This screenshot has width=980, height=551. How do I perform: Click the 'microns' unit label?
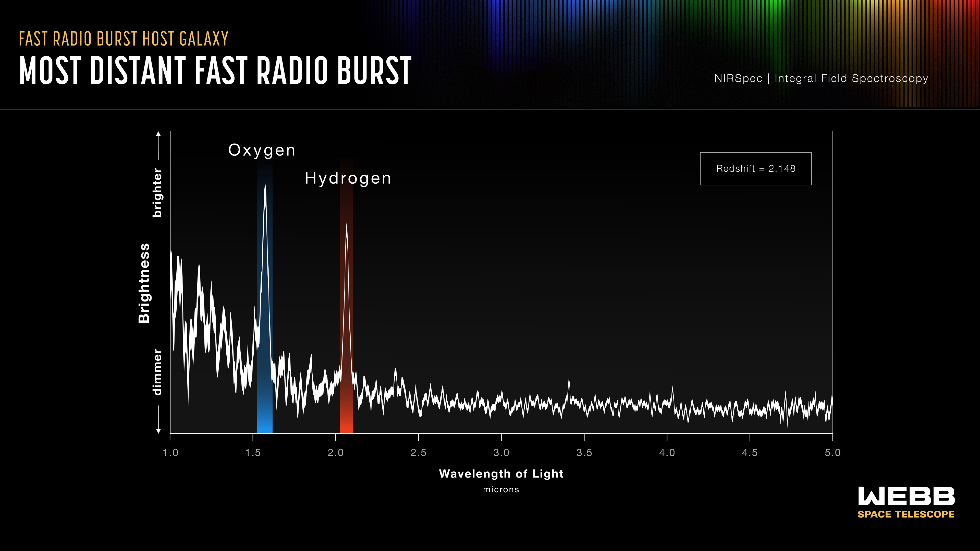[x=501, y=490]
